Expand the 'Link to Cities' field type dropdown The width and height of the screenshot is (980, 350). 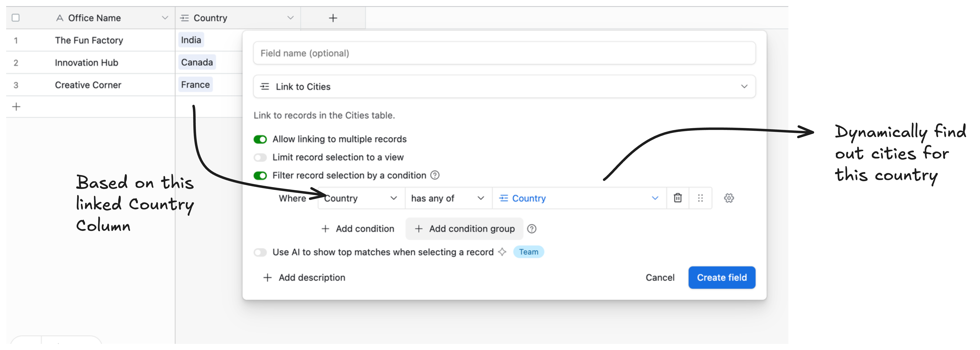pos(744,87)
